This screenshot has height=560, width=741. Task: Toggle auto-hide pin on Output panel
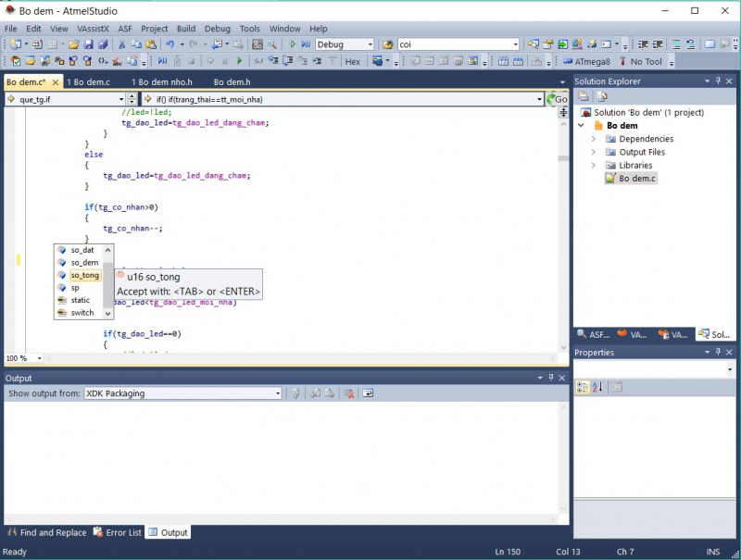click(x=551, y=378)
